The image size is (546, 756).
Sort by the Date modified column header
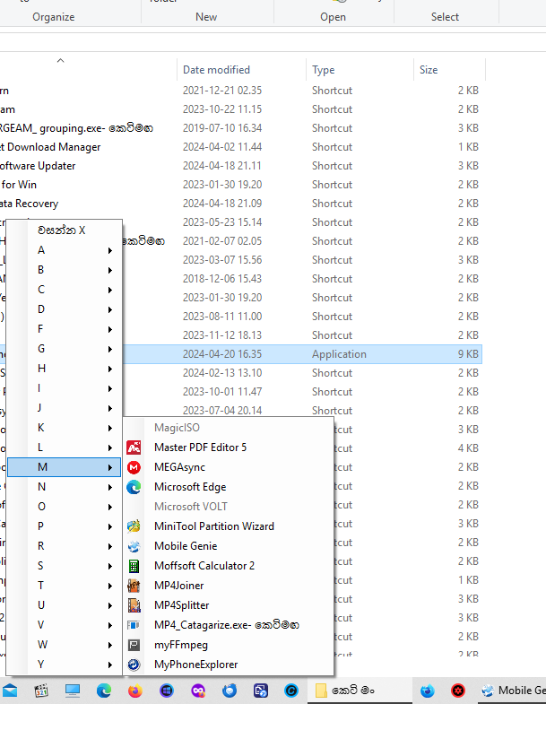(x=241, y=70)
